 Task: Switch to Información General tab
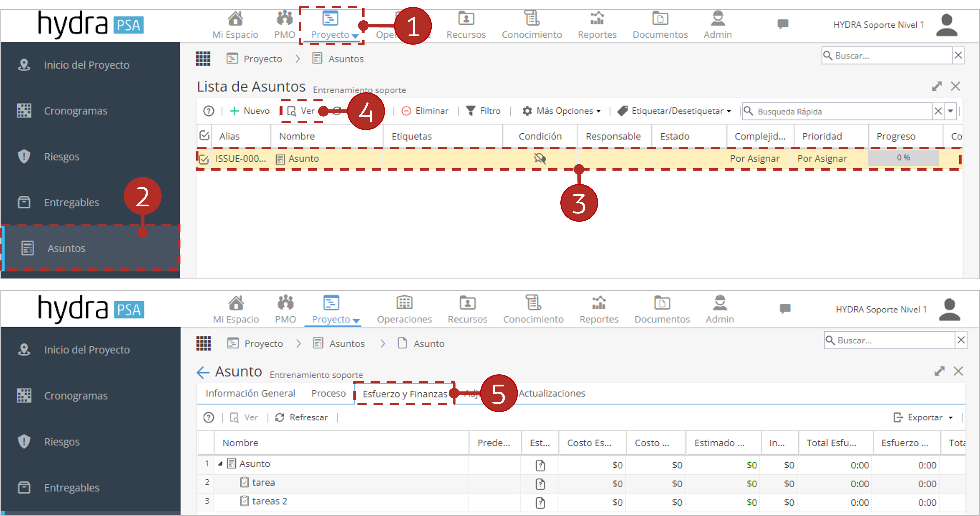pyautogui.click(x=250, y=393)
